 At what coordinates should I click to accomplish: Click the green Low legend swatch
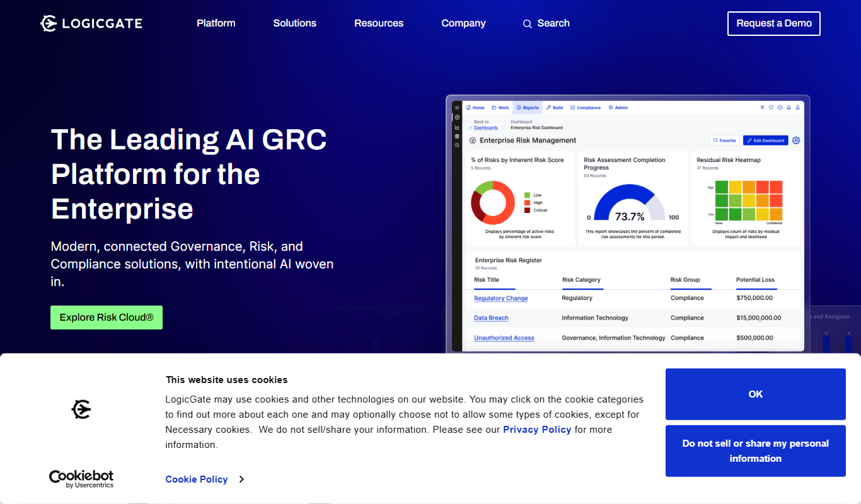(528, 195)
